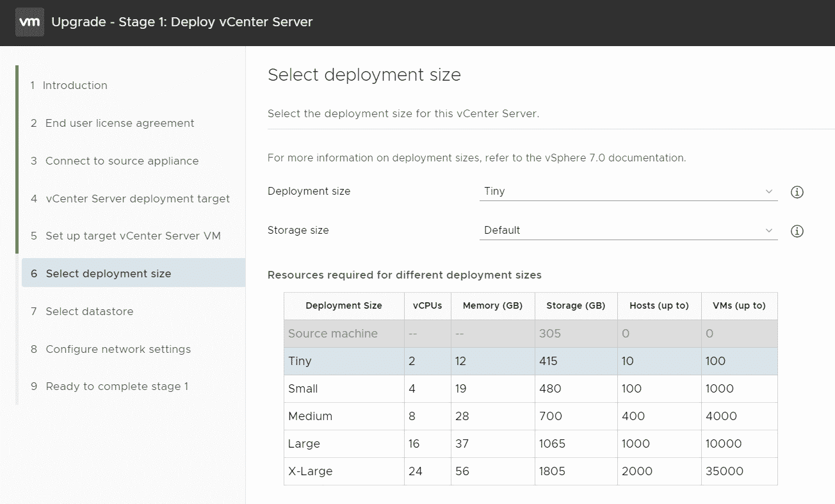Select the Medium row label
The image size is (835, 504).
(311, 416)
